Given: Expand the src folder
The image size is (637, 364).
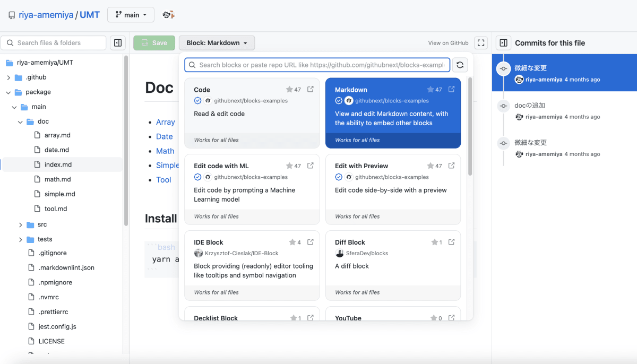Looking at the screenshot, I should coord(20,225).
